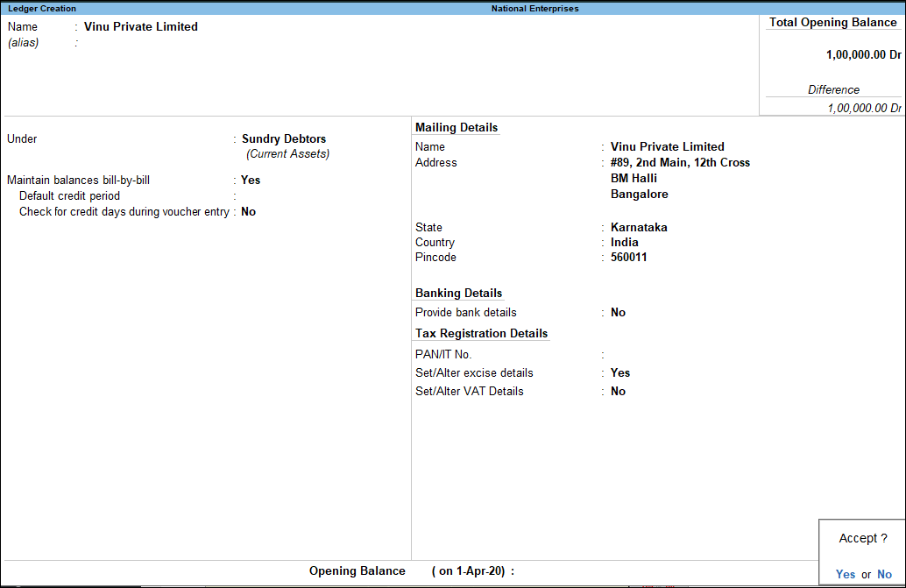906x588 pixels.
Task: Click the ledger Name field showing Vinu Private Limited
Action: [x=140, y=26]
